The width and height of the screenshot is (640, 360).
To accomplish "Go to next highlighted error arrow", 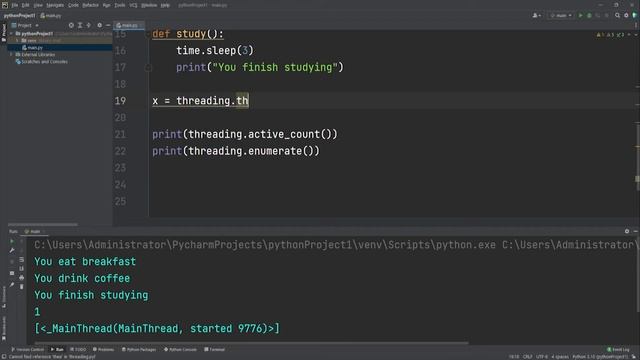I will click(635, 35).
